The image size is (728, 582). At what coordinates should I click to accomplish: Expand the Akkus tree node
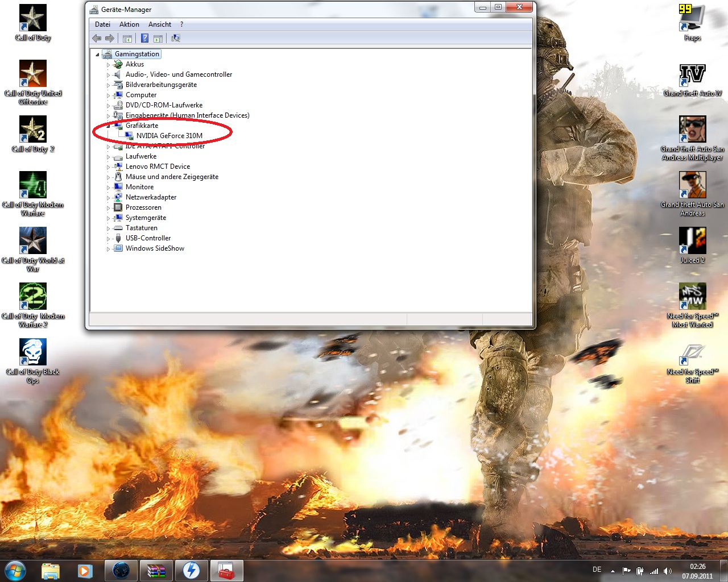click(x=108, y=65)
